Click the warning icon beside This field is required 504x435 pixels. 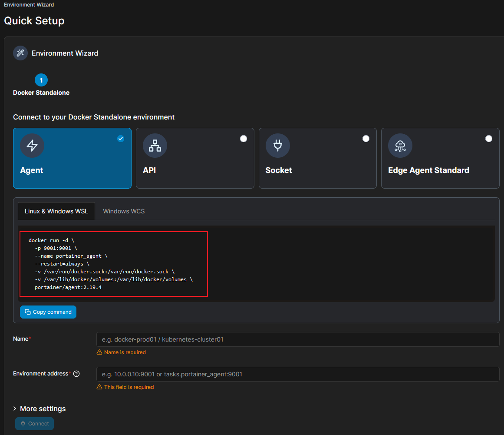click(x=99, y=387)
